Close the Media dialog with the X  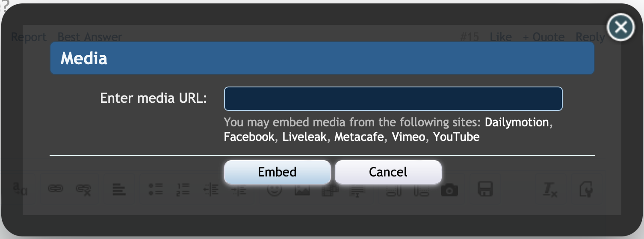620,27
